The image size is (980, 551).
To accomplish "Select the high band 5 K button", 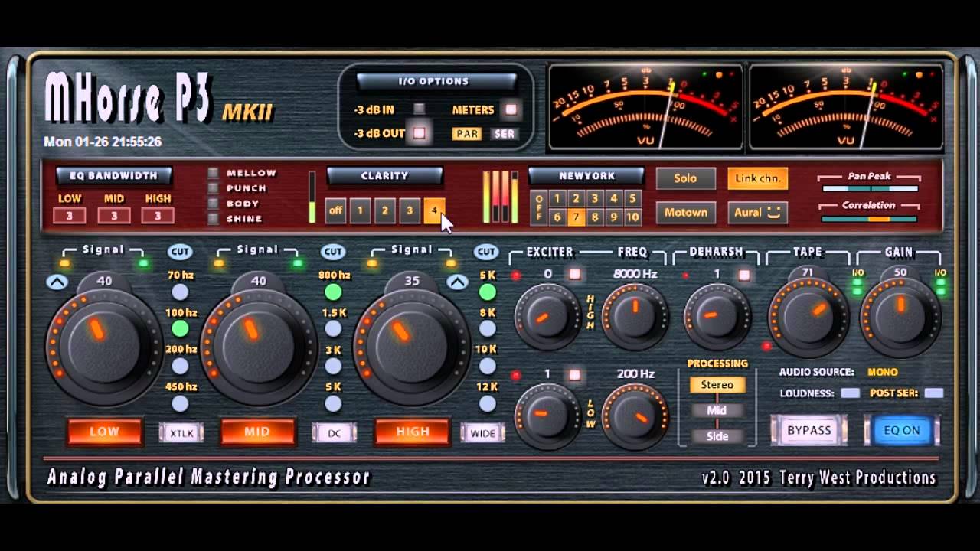I will point(487,292).
